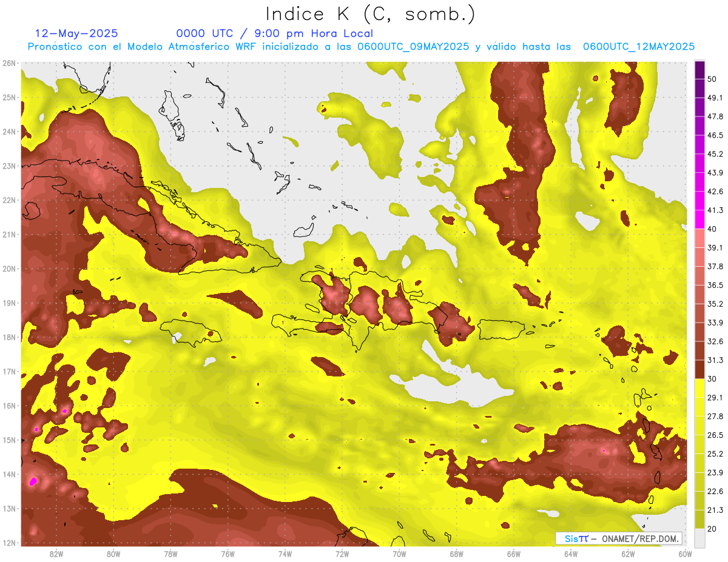Click the 13N latitude label

[x=9, y=508]
